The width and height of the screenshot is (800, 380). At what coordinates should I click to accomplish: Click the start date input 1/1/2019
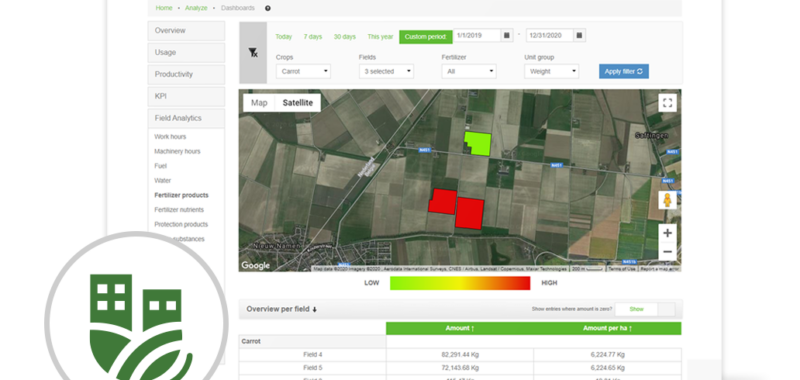pos(477,35)
